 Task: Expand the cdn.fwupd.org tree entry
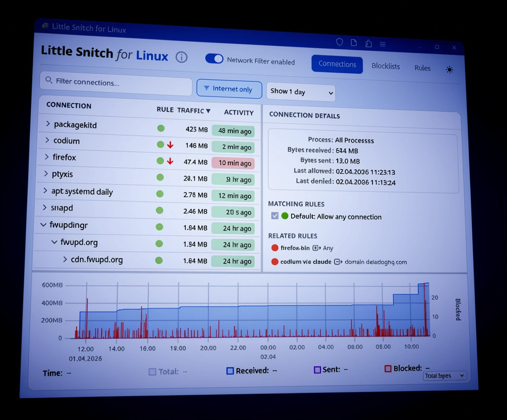click(x=65, y=259)
